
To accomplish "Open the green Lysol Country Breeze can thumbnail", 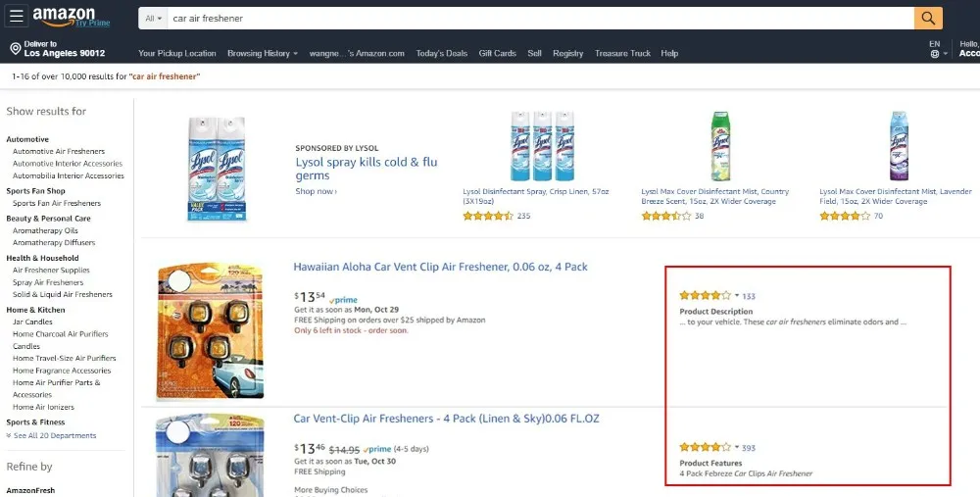I will click(x=720, y=146).
